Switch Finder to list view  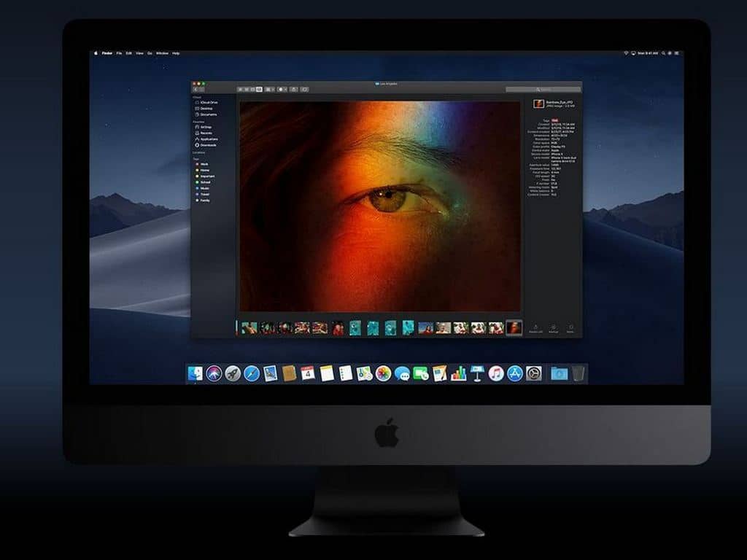tap(247, 89)
